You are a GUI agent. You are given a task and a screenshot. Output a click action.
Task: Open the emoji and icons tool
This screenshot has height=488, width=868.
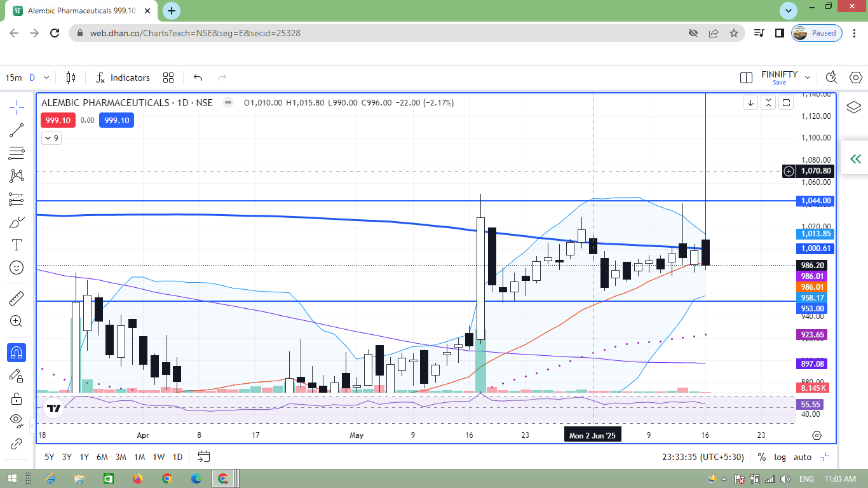pyautogui.click(x=17, y=268)
